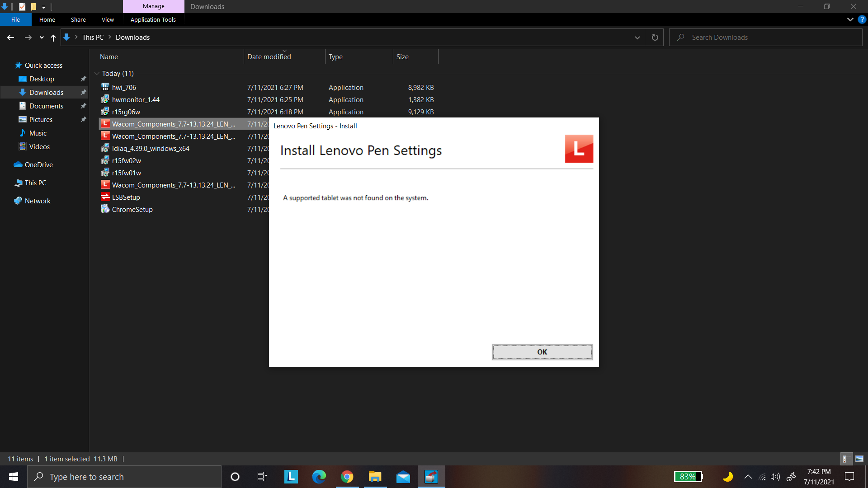Open Music in the navigation pane

pos(38,133)
